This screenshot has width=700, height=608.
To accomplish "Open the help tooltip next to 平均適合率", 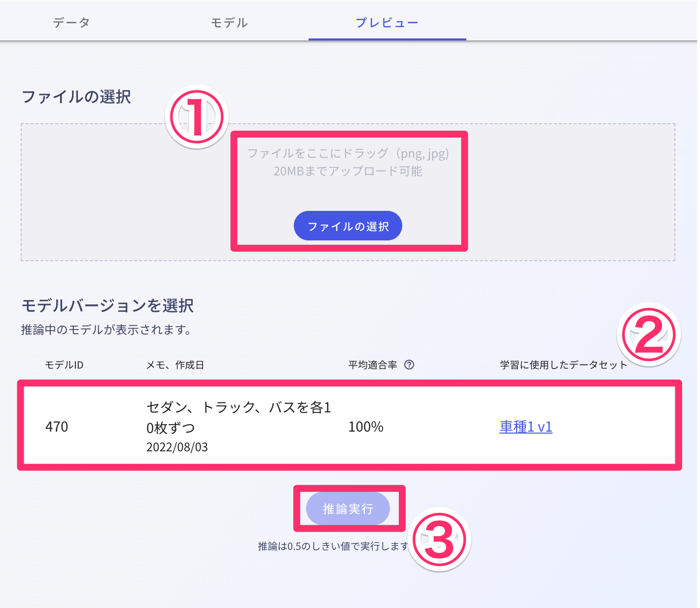I will 410,365.
